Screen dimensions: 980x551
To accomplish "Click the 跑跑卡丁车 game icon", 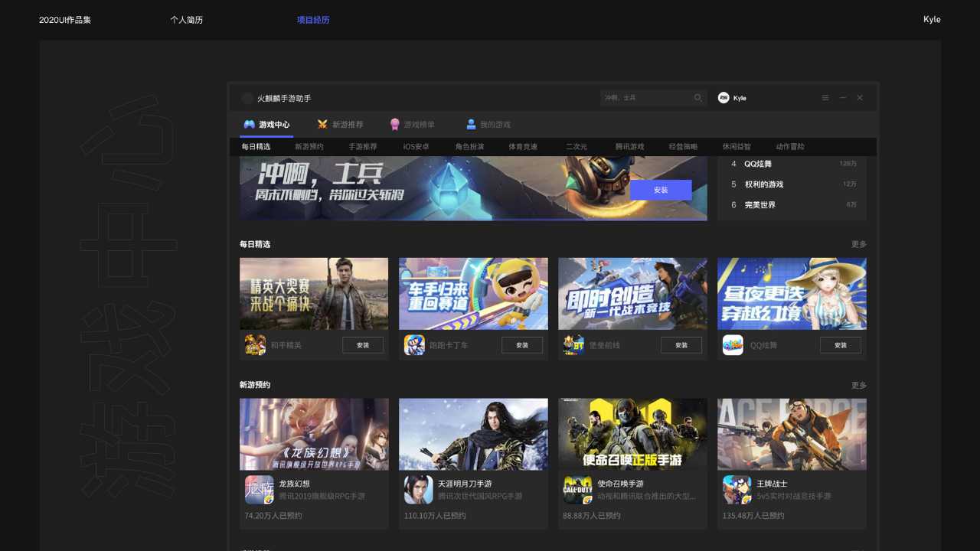I will pos(414,345).
